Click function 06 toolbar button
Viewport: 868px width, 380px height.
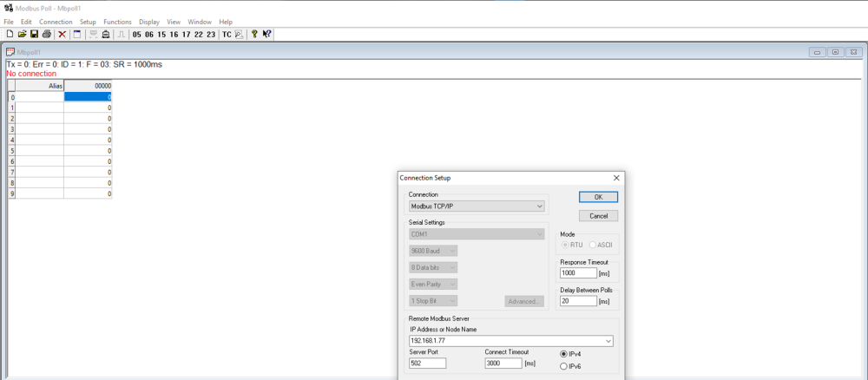(x=149, y=35)
